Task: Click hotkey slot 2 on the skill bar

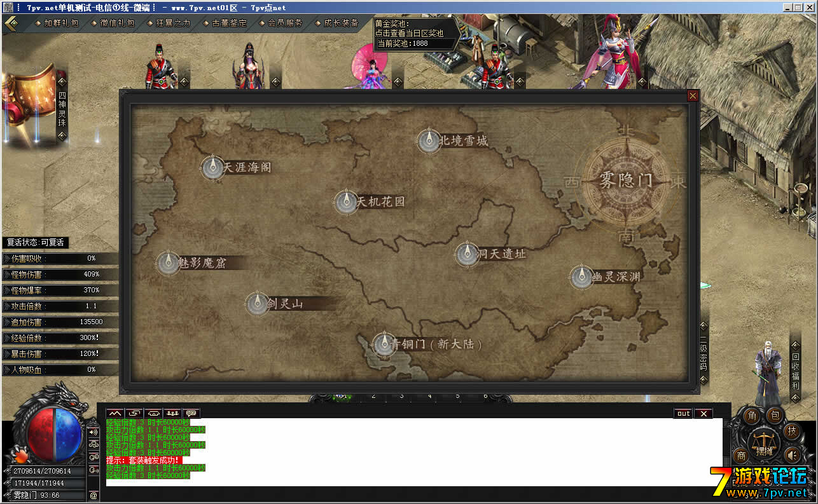Action: pyautogui.click(x=373, y=396)
